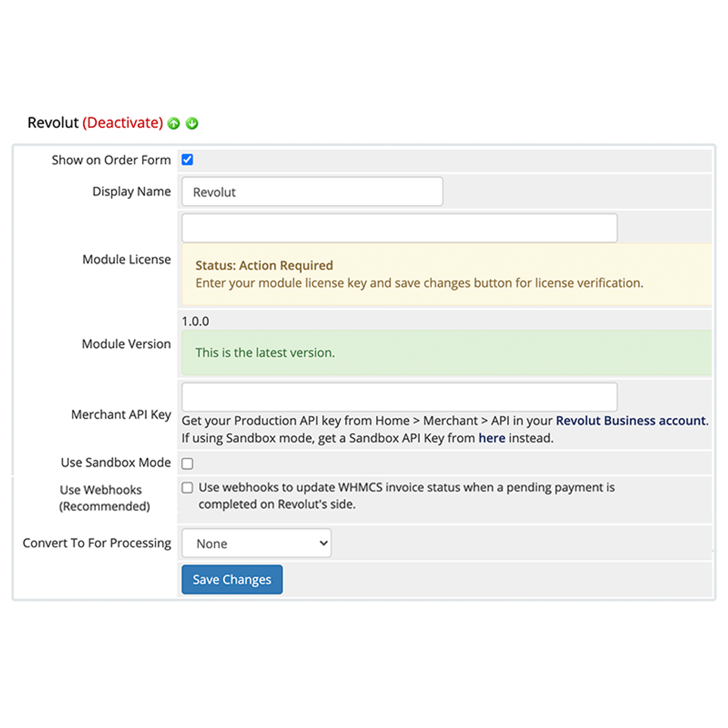Click the Use Sandbox Mode label

coord(116,463)
